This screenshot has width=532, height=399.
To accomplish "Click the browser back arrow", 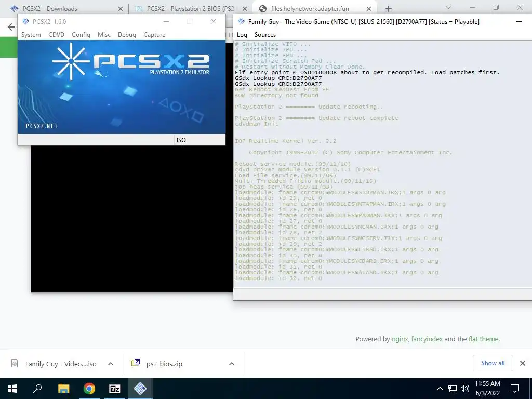I will [11, 27].
